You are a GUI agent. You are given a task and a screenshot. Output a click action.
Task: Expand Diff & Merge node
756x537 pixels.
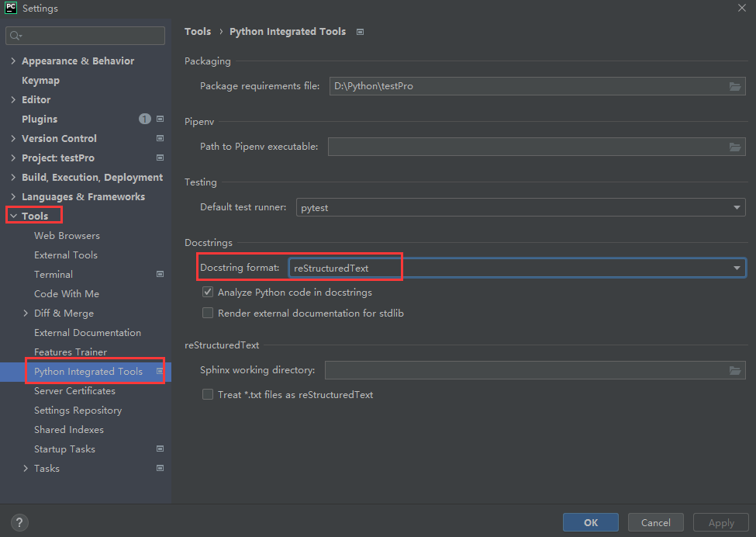(x=26, y=314)
